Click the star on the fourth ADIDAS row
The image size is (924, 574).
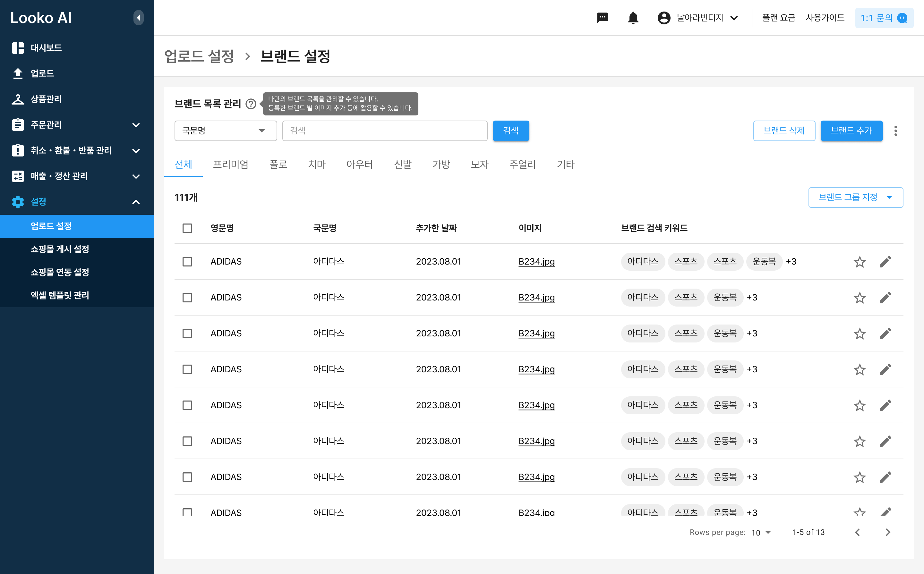(860, 369)
